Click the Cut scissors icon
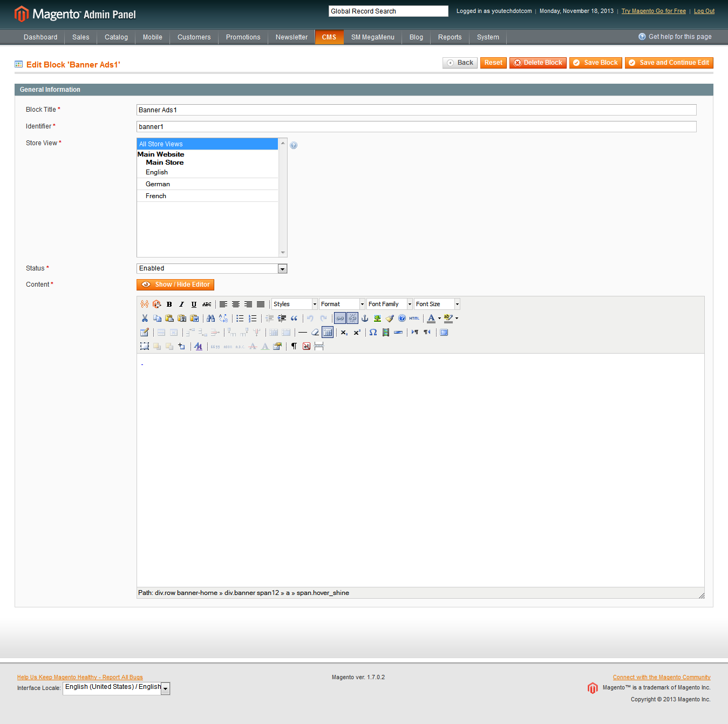This screenshot has height=724, width=728. pyautogui.click(x=145, y=318)
